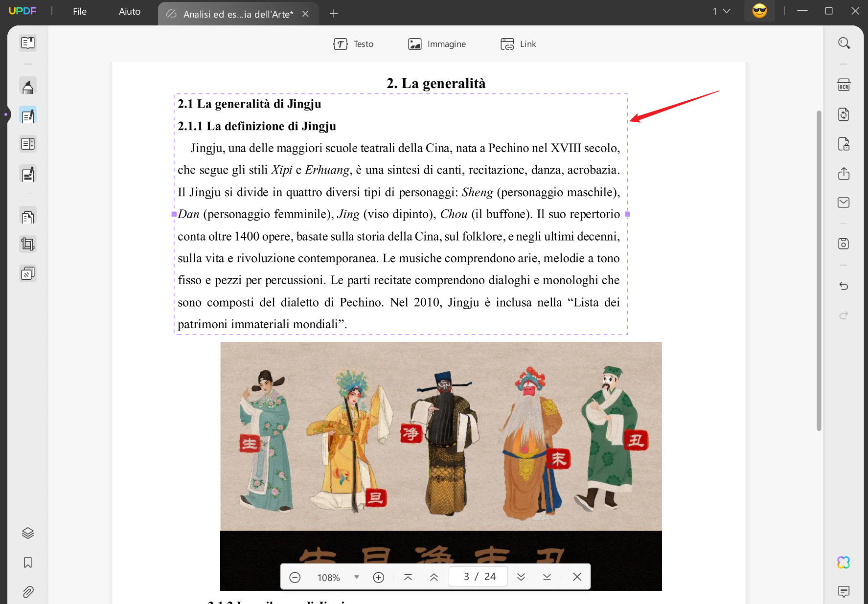Open the Page Tools watermark icon
This screenshot has height=604, width=868.
[28, 273]
